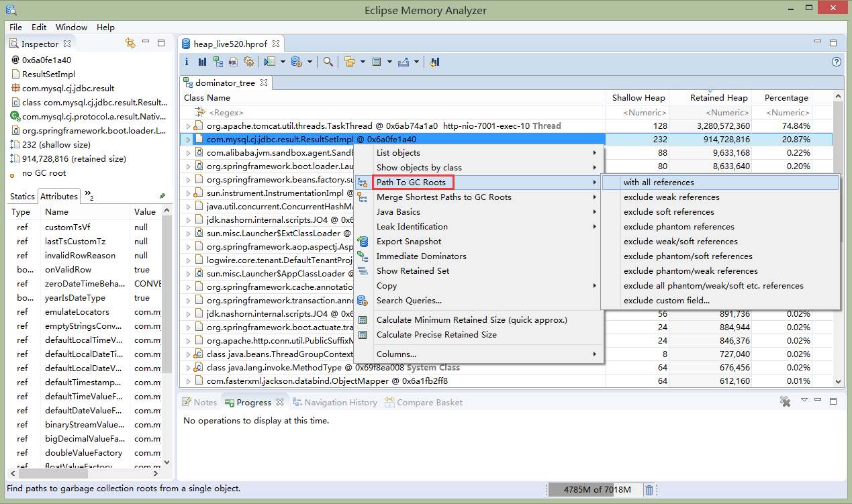Open the Edit menu
This screenshot has height=504, width=852.
click(39, 28)
